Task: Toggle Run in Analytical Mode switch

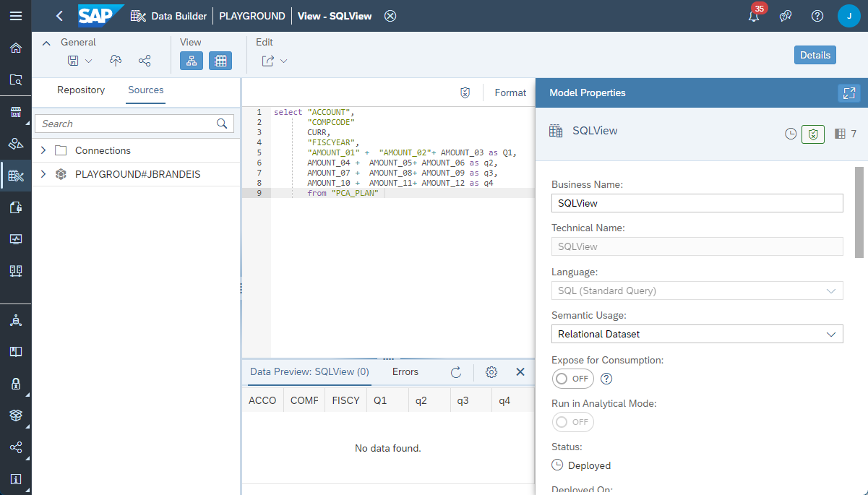Action: point(573,422)
